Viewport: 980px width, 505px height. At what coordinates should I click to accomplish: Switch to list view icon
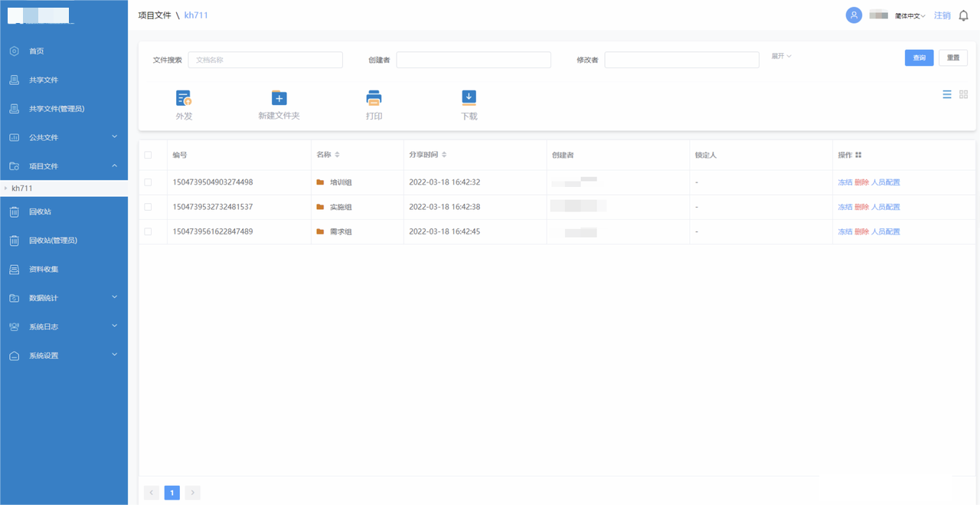coord(947,94)
